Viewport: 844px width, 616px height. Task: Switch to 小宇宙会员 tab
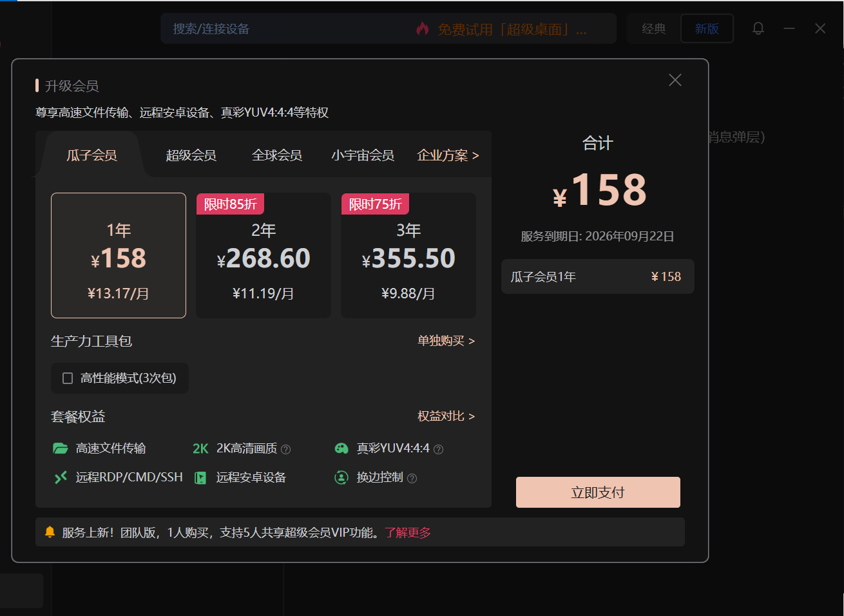click(x=363, y=155)
